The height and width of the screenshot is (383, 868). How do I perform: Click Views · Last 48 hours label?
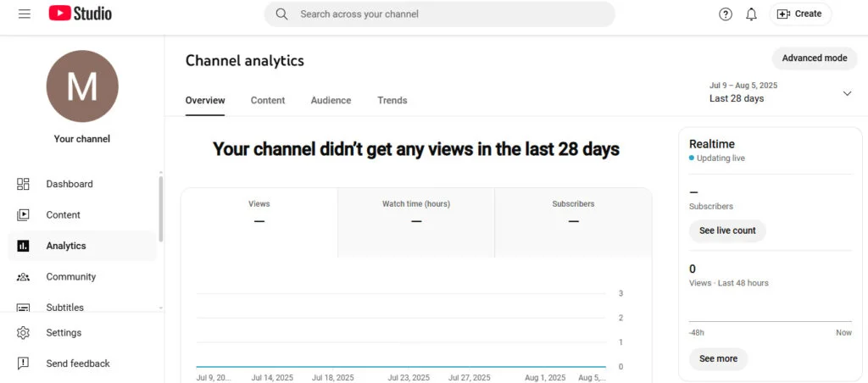click(x=728, y=283)
